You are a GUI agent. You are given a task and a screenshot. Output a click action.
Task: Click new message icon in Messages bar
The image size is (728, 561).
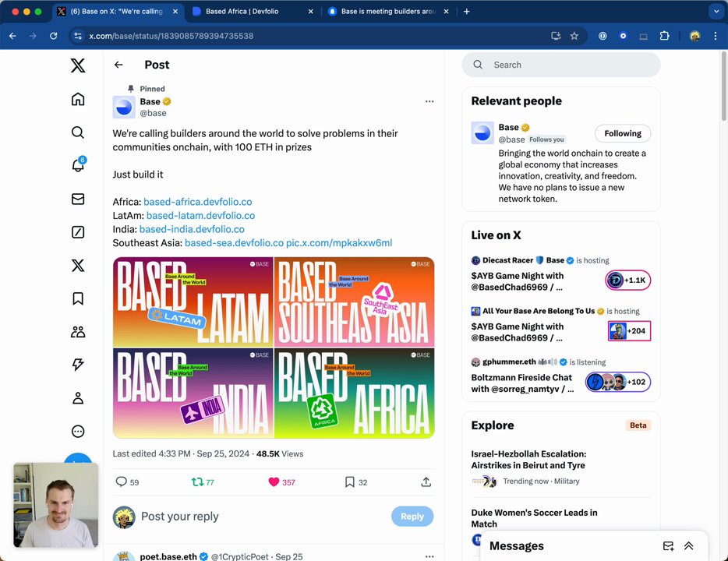[668, 546]
